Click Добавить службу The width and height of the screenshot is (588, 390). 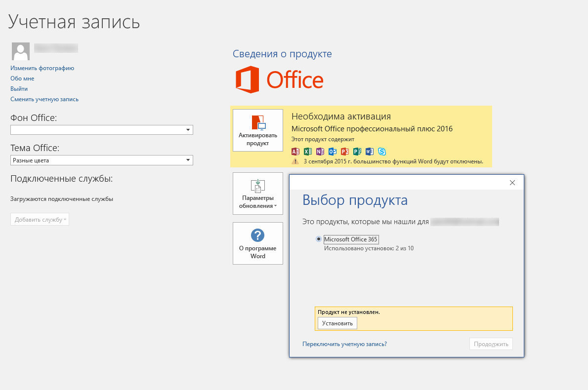(x=40, y=220)
